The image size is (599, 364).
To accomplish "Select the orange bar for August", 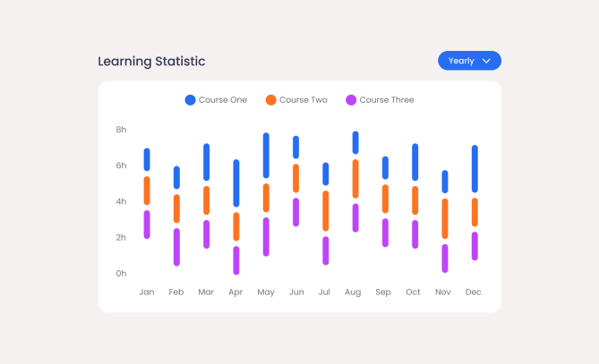I will (355, 179).
